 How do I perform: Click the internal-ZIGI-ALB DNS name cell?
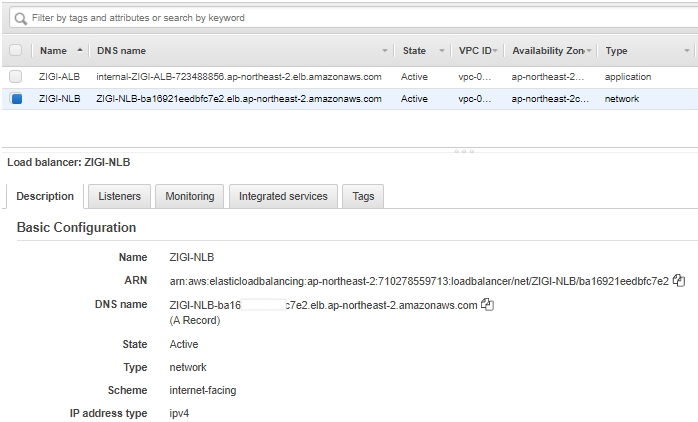239,77
